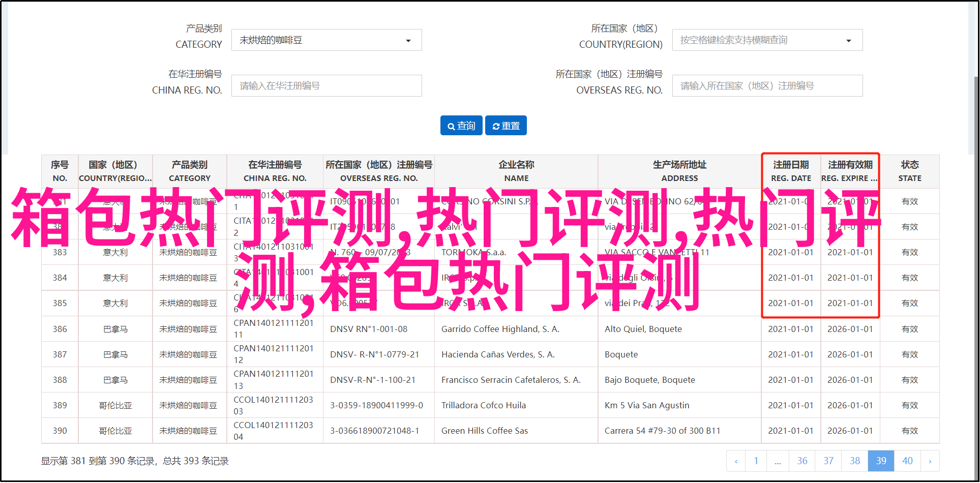Click the 注册日期 REG. DATE column header
The width and height of the screenshot is (980, 483).
click(x=791, y=171)
